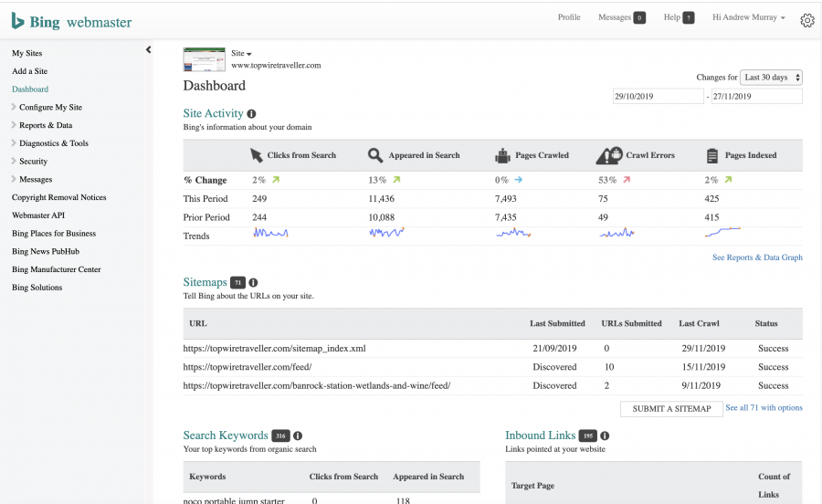Open See Reports & Data Graph link
The height and width of the screenshot is (504, 822).
757,257
